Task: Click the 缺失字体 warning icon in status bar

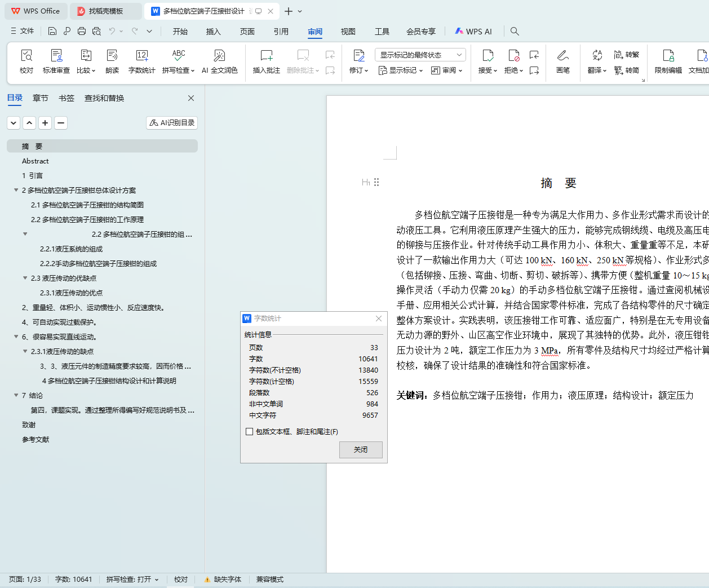Action: 207,580
